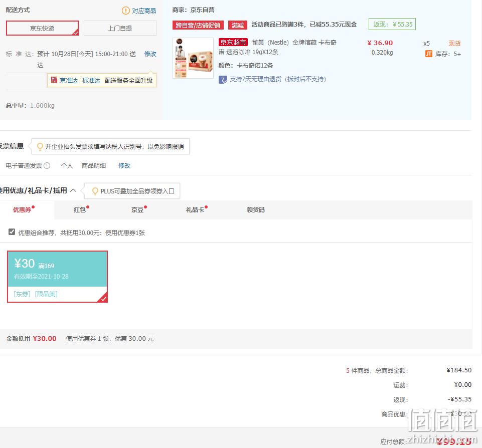The width and height of the screenshot is (482, 448).
Task: Click the 京准达 link
Action: (x=69, y=81)
